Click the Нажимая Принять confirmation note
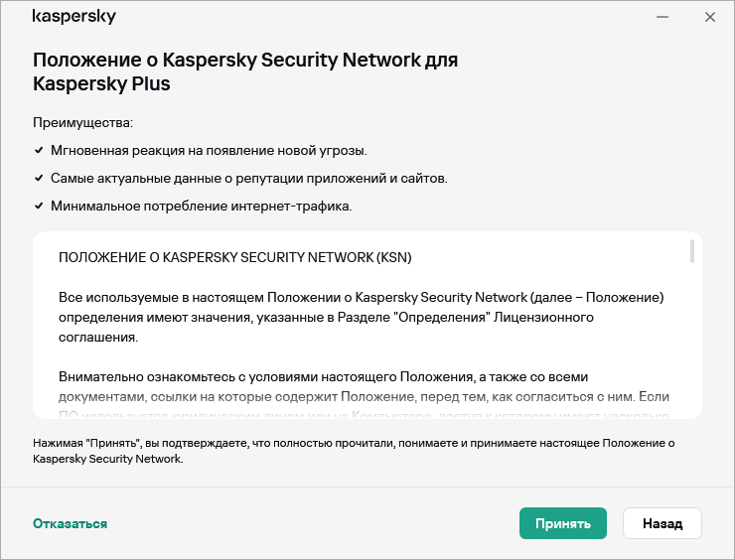The width and height of the screenshot is (735, 560). (353, 451)
